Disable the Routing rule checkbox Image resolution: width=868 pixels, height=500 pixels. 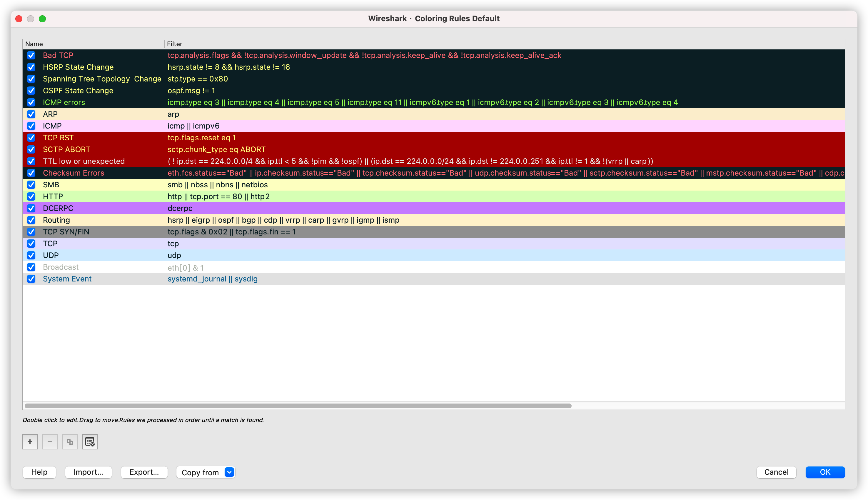31,220
